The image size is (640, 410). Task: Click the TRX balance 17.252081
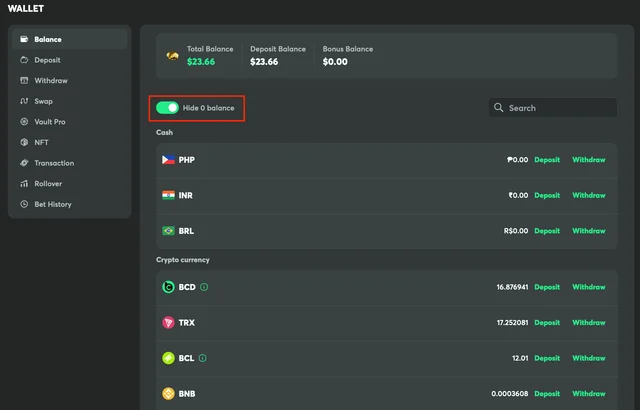[x=512, y=322]
